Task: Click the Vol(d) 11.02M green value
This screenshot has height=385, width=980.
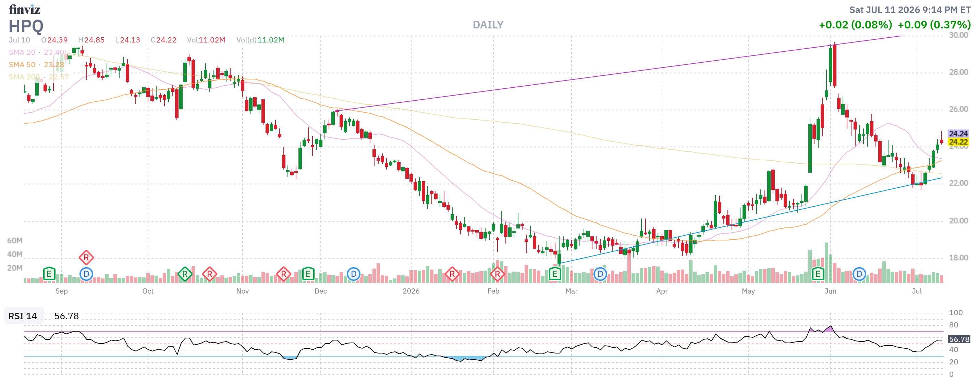Action: [x=271, y=40]
